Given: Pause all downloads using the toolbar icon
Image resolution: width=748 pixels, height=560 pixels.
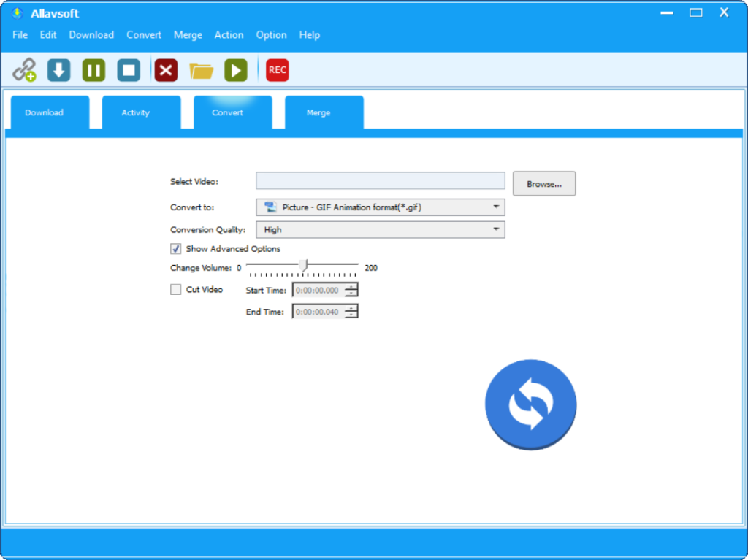Looking at the screenshot, I should coord(93,69).
